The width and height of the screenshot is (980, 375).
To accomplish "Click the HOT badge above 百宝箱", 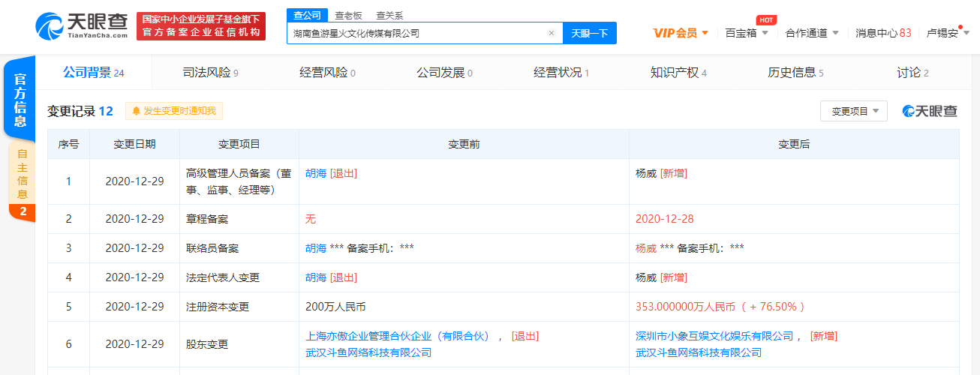I will coord(766,20).
